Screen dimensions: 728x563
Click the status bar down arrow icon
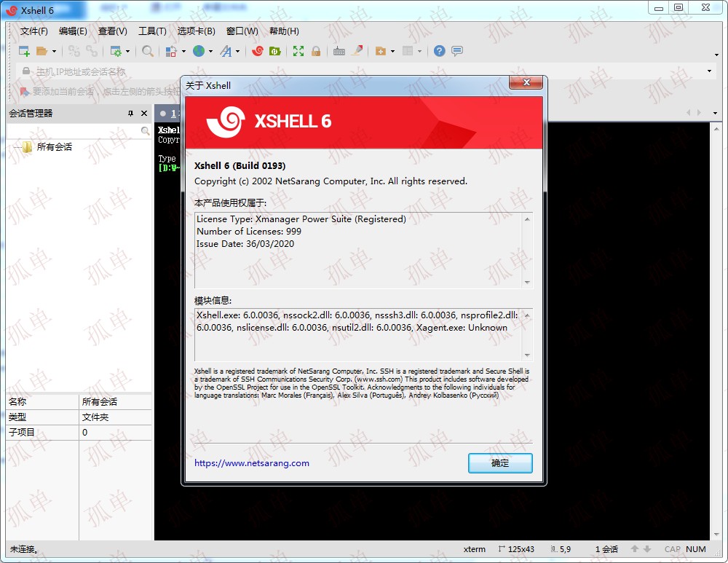tap(646, 549)
